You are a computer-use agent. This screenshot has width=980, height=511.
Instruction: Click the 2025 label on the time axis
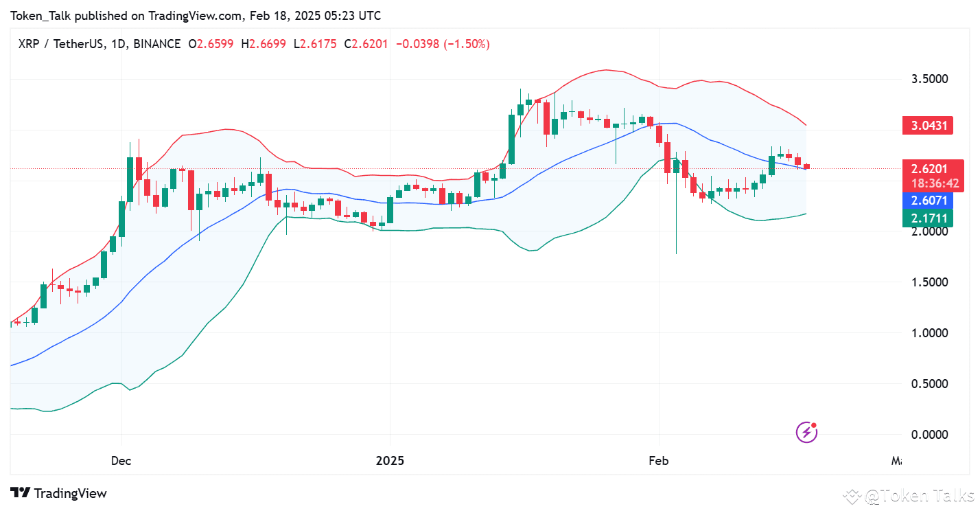[390, 461]
